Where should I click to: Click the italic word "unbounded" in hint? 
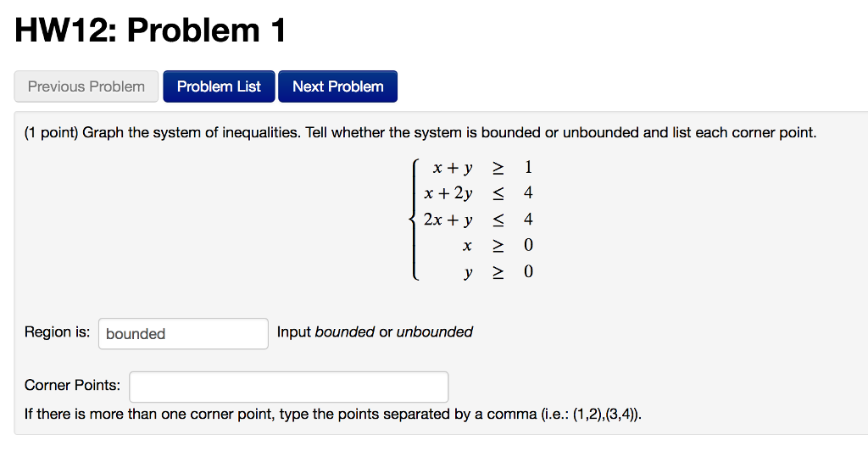coord(435,332)
